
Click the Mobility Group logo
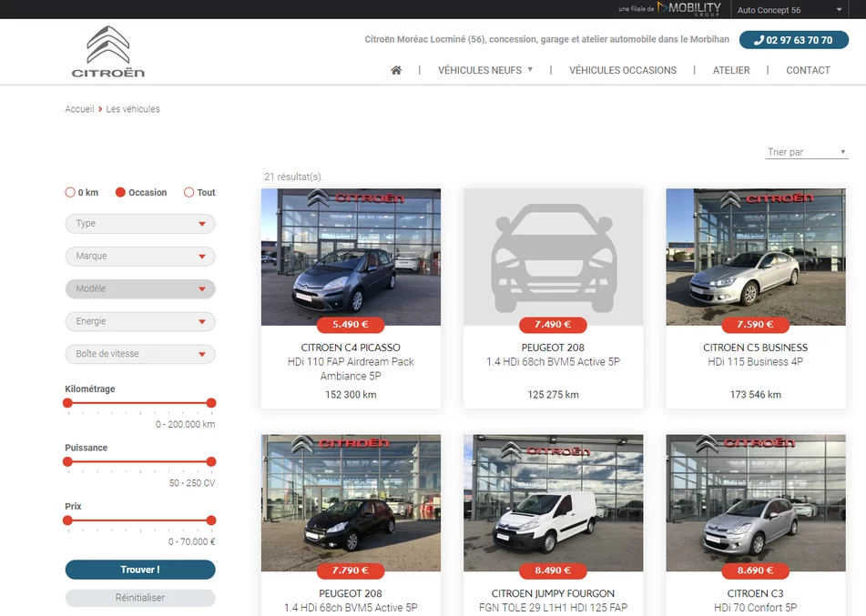(x=688, y=9)
